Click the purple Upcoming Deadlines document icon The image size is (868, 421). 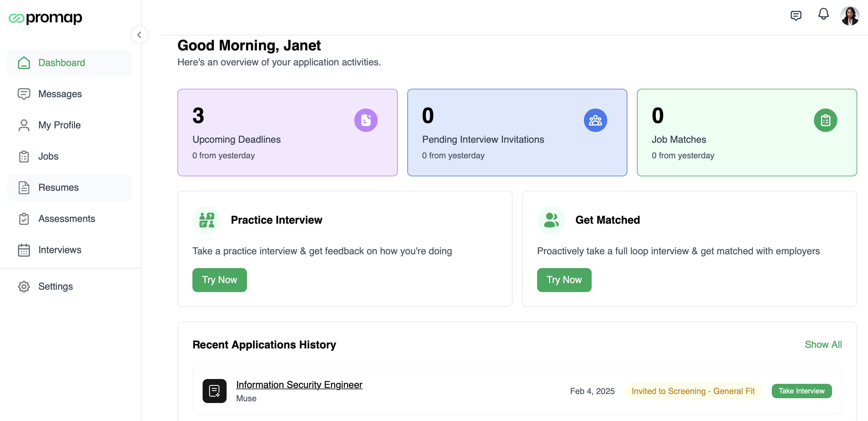point(366,120)
